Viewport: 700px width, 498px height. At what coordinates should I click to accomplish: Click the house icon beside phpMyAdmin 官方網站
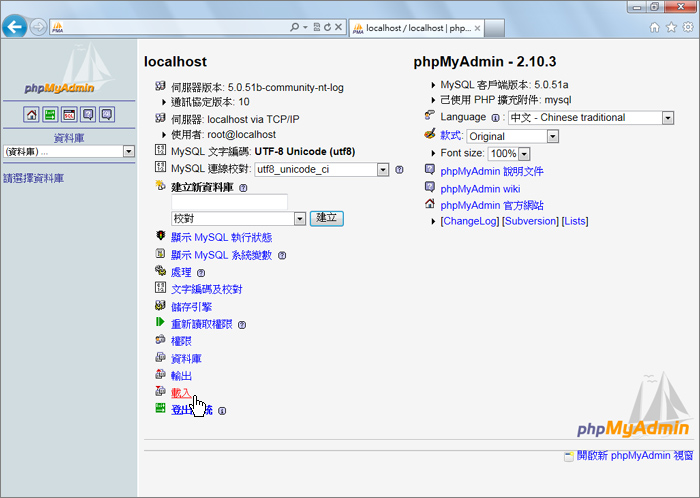(x=429, y=204)
